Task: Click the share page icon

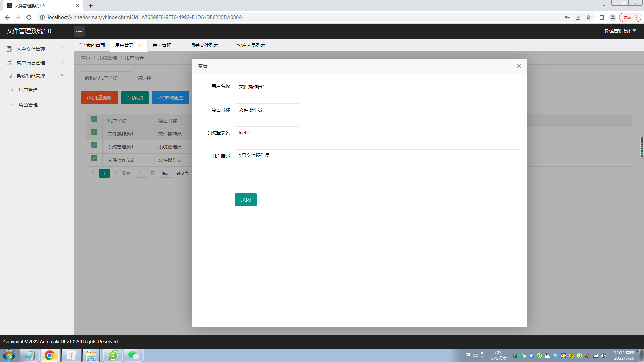Action: click(x=578, y=17)
